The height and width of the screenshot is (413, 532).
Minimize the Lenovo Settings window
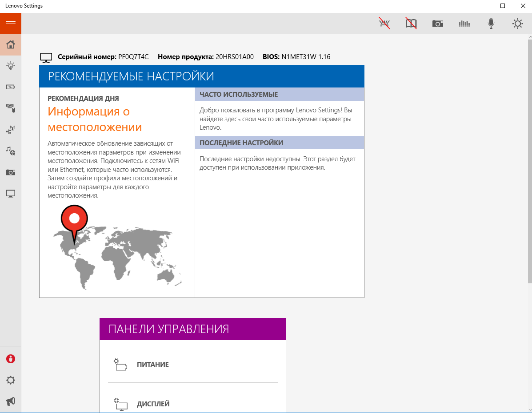click(x=482, y=6)
